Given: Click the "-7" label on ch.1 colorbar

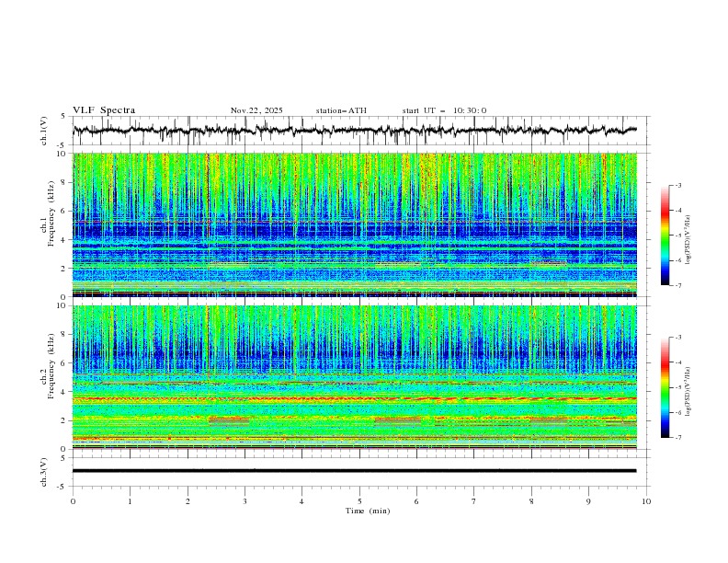Looking at the screenshot, I should [x=677, y=285].
